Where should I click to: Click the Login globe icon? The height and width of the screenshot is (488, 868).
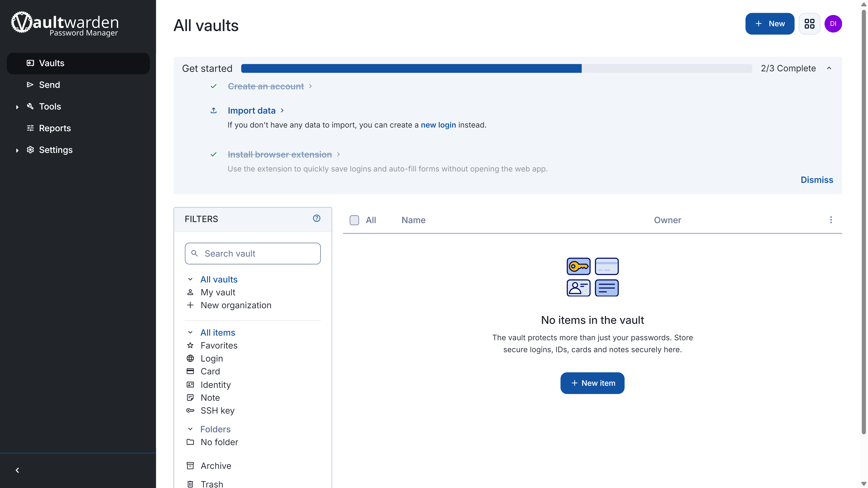tap(190, 358)
